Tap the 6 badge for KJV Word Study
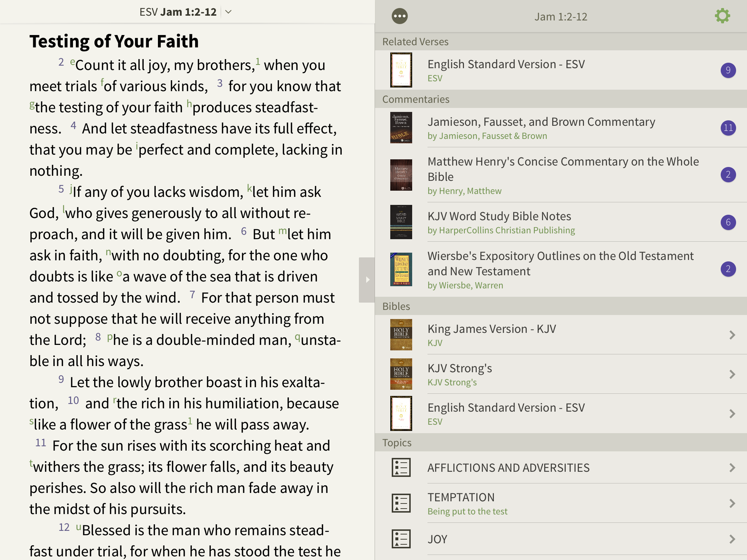Viewport: 747px width, 560px height. 728,222
